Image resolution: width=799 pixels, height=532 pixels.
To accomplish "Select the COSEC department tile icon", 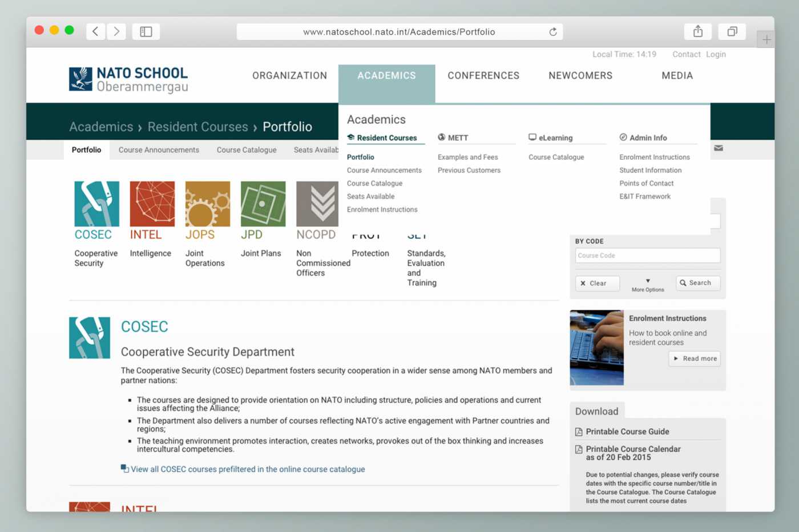I will 96,204.
